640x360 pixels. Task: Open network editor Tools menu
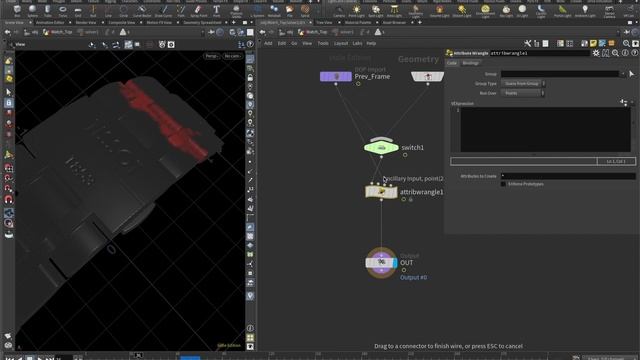click(323, 43)
